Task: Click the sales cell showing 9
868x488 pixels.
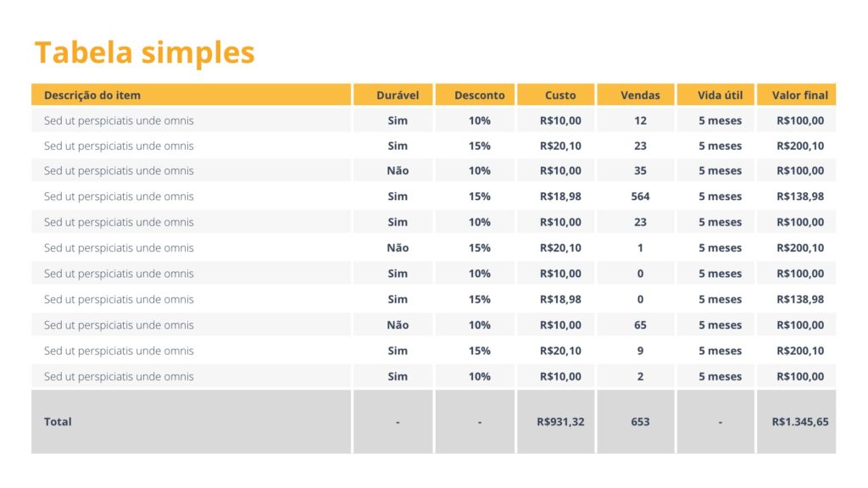Action: [640, 351]
